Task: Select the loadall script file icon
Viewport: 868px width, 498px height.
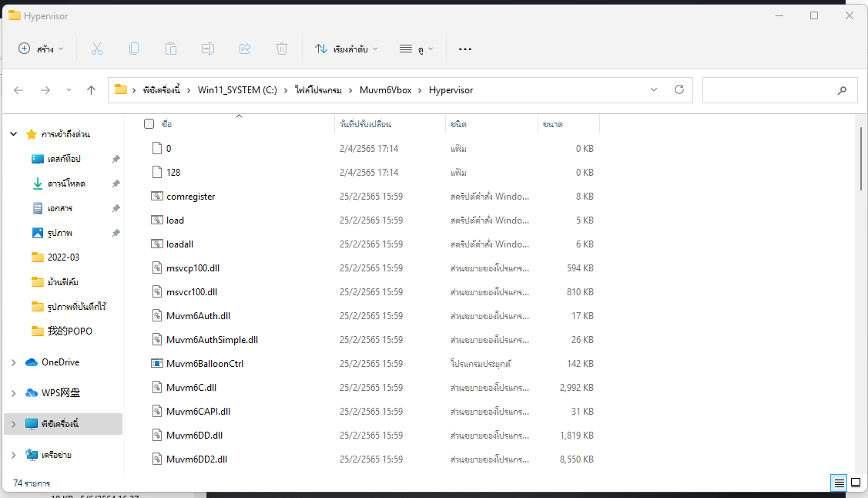Action: click(x=157, y=244)
